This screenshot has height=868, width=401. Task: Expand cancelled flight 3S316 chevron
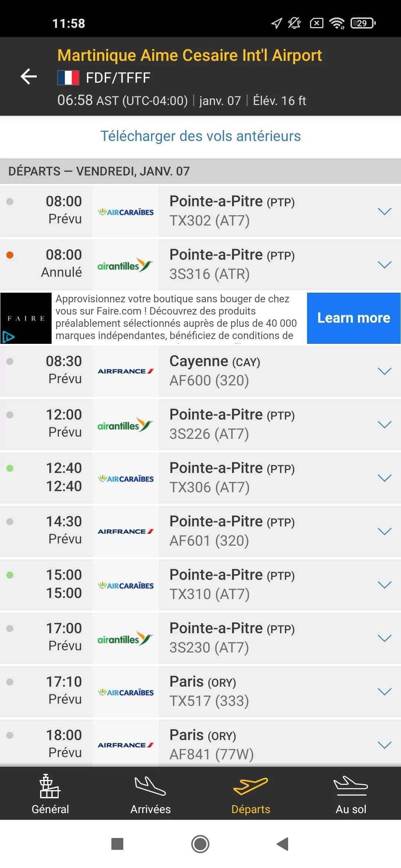pyautogui.click(x=385, y=265)
